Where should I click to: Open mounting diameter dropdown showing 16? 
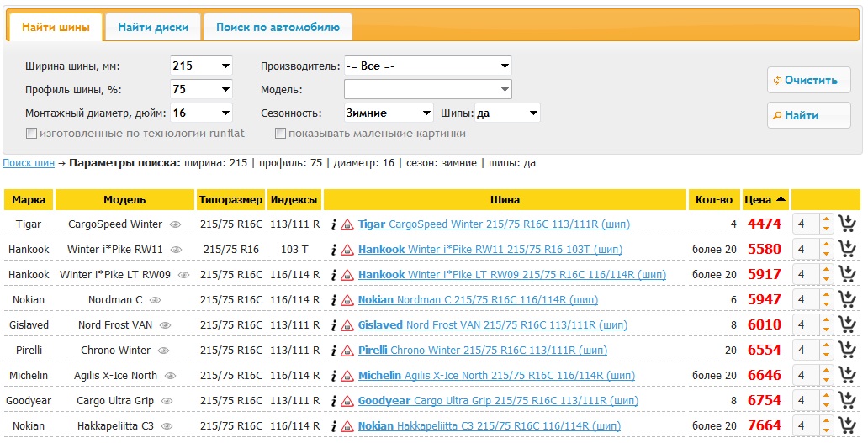tap(201, 113)
